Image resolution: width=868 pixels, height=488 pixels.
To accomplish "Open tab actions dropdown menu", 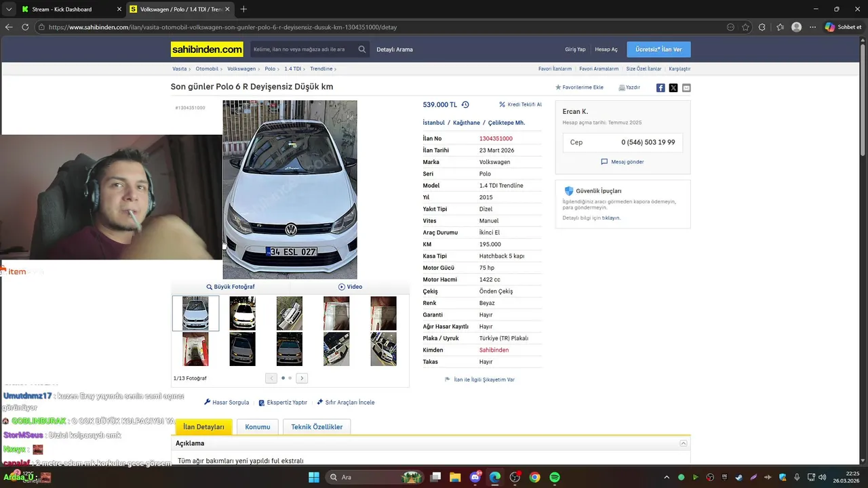I will [9, 9].
